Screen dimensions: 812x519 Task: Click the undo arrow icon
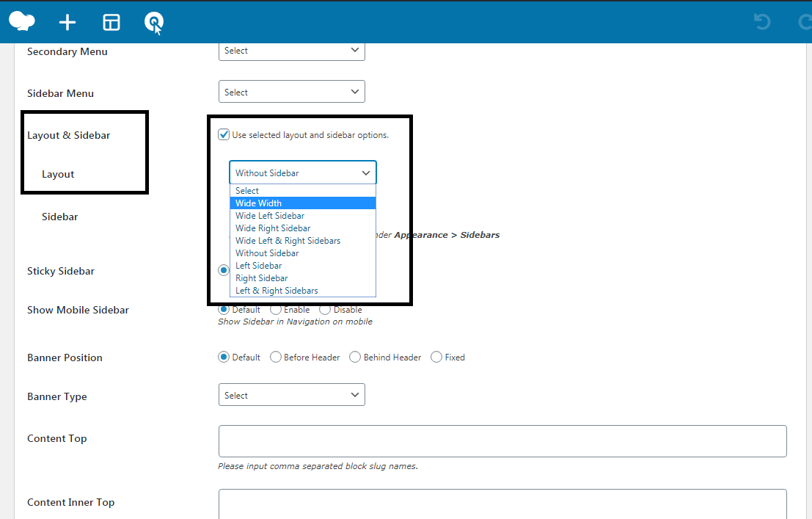(x=762, y=22)
